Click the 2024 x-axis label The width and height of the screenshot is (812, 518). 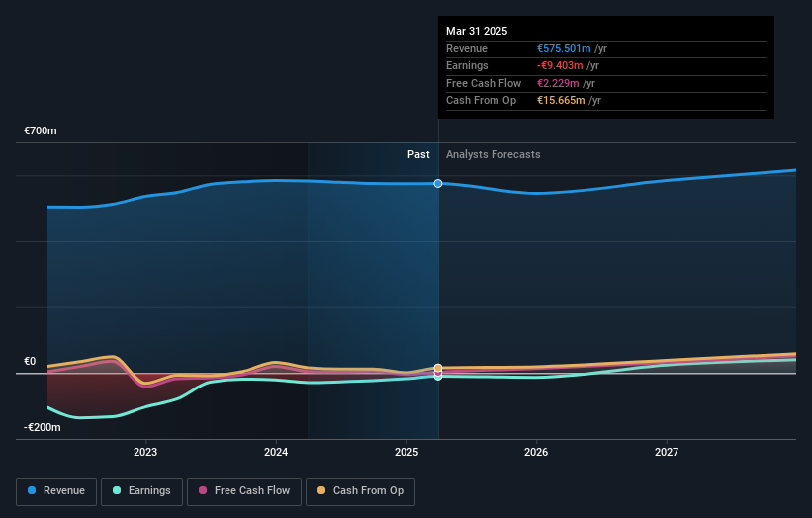click(276, 453)
